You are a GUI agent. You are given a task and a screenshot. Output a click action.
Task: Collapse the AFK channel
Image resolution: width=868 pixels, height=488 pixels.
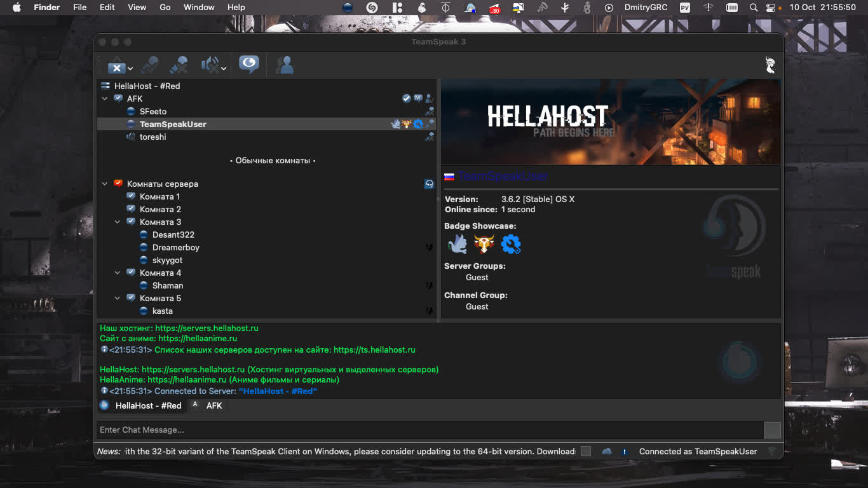pyautogui.click(x=105, y=98)
